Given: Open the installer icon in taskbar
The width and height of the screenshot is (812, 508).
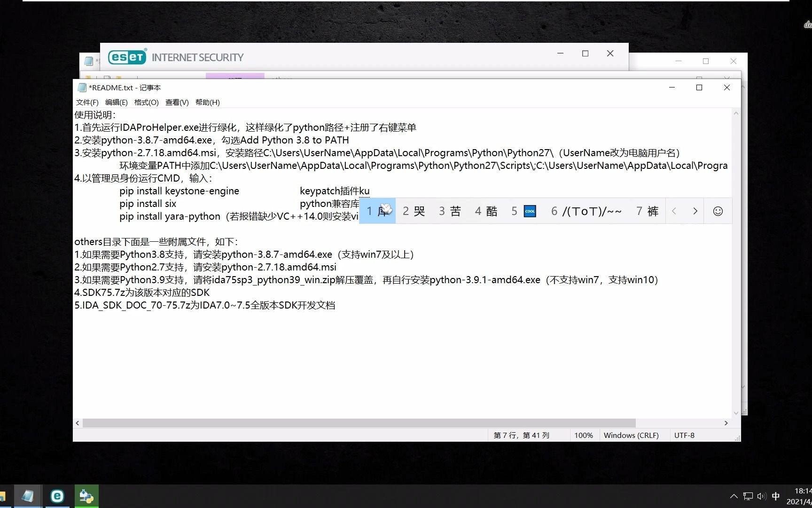Looking at the screenshot, I should pos(86,496).
